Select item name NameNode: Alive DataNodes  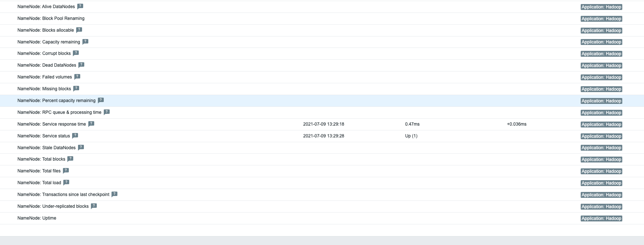tap(46, 7)
